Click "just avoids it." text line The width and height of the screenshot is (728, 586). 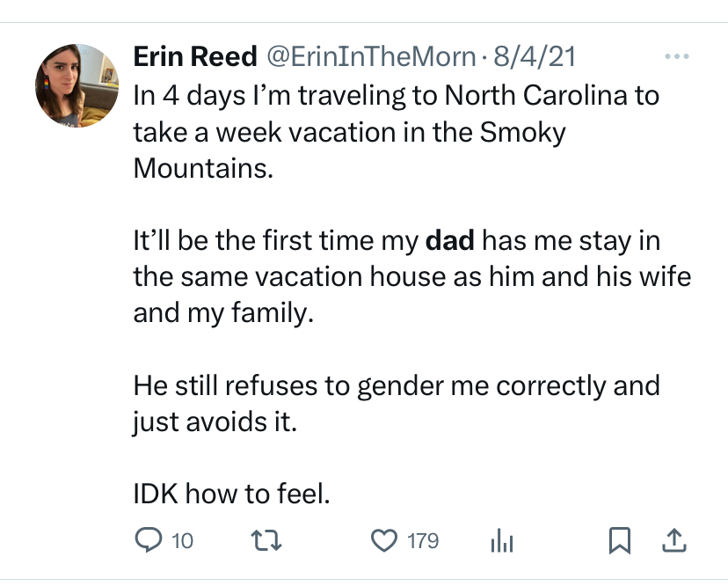[215, 421]
